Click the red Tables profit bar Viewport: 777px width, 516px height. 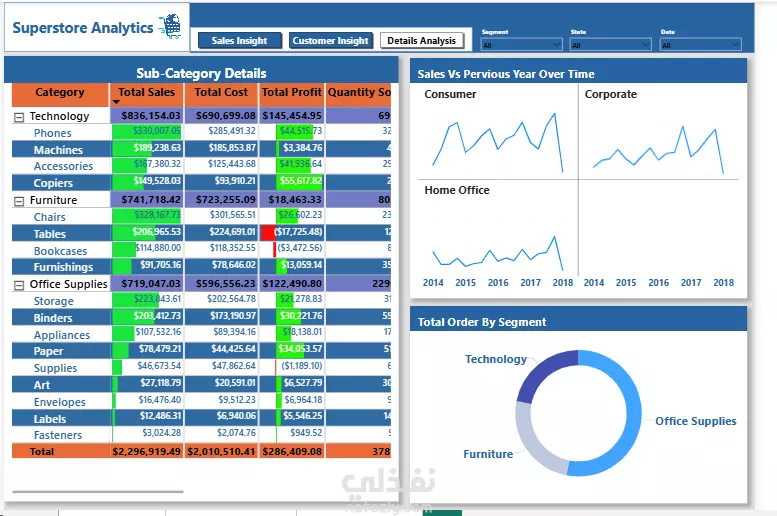[268, 232]
